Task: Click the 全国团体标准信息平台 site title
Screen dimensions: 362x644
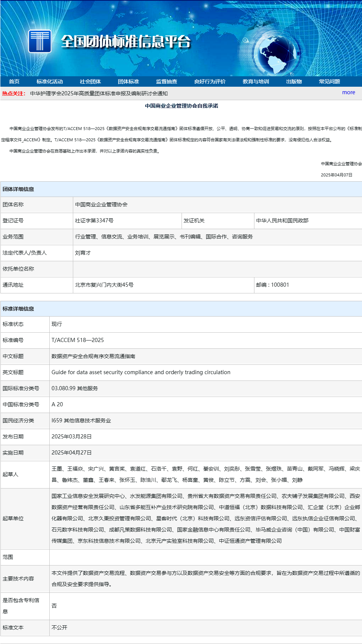Action: 126,41
